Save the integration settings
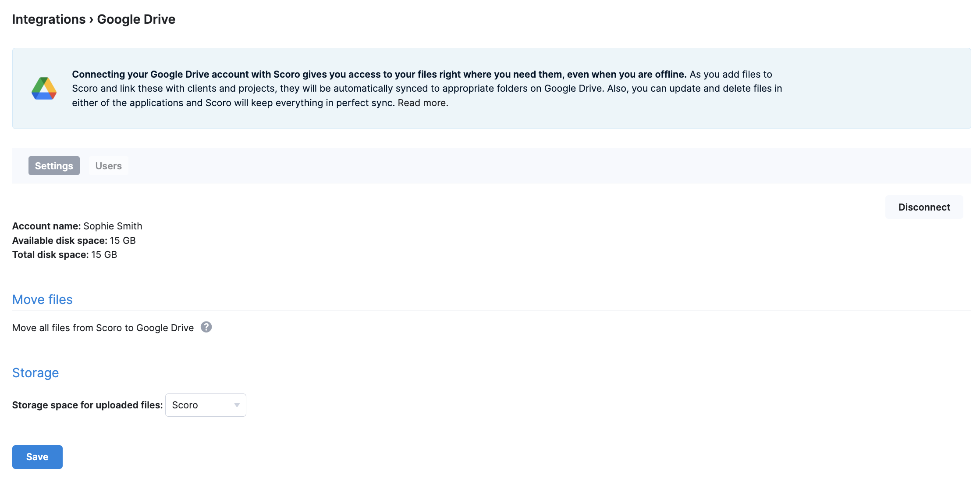Image resolution: width=980 pixels, height=479 pixels. click(37, 457)
